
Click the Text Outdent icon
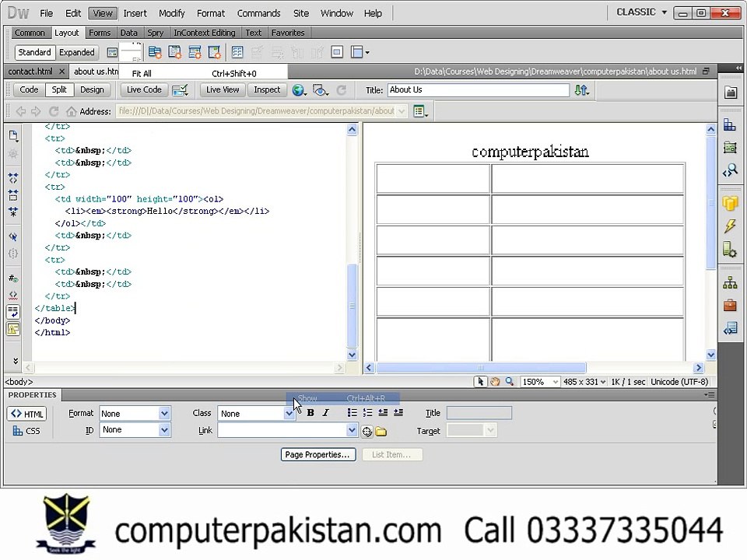[383, 413]
